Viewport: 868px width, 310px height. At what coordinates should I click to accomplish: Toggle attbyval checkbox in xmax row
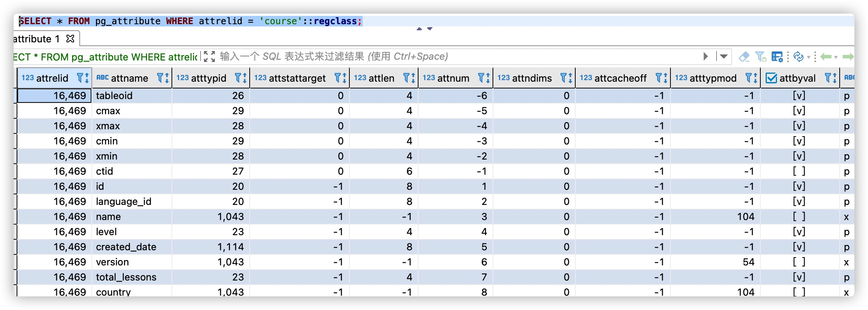pyautogui.click(x=799, y=126)
